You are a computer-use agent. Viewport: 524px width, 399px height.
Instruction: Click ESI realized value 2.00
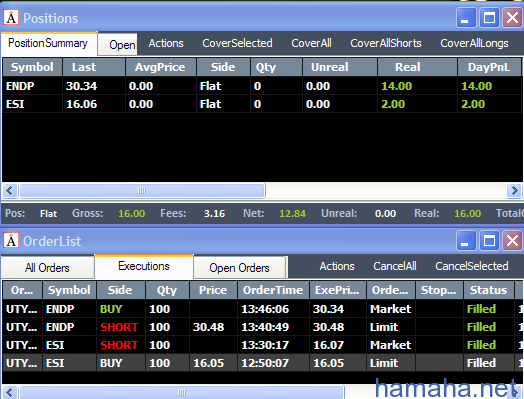point(393,104)
